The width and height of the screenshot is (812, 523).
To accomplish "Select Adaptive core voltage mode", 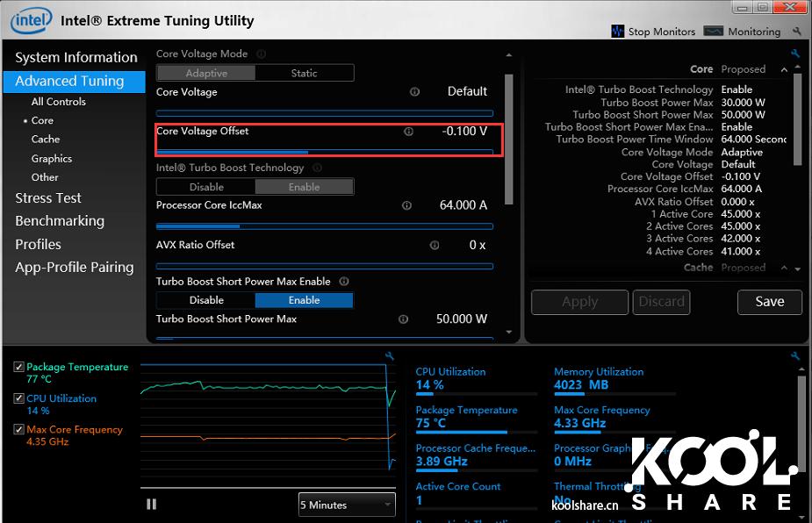I will [206, 73].
